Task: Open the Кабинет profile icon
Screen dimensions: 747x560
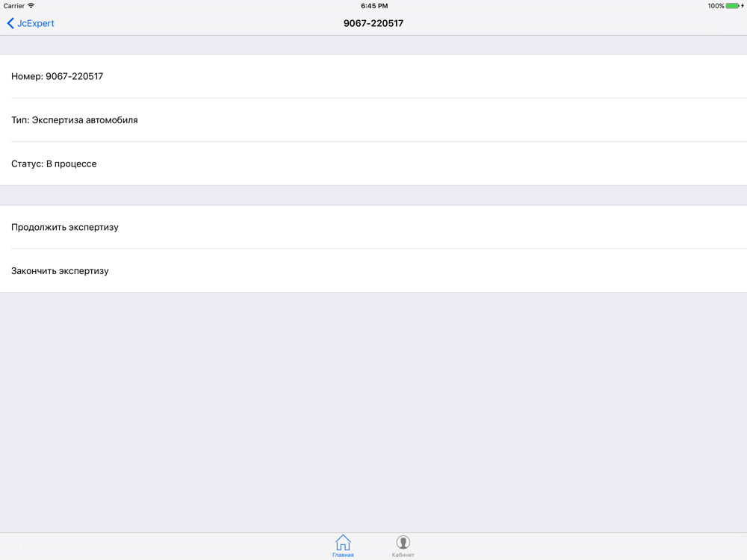Action: tap(403, 542)
